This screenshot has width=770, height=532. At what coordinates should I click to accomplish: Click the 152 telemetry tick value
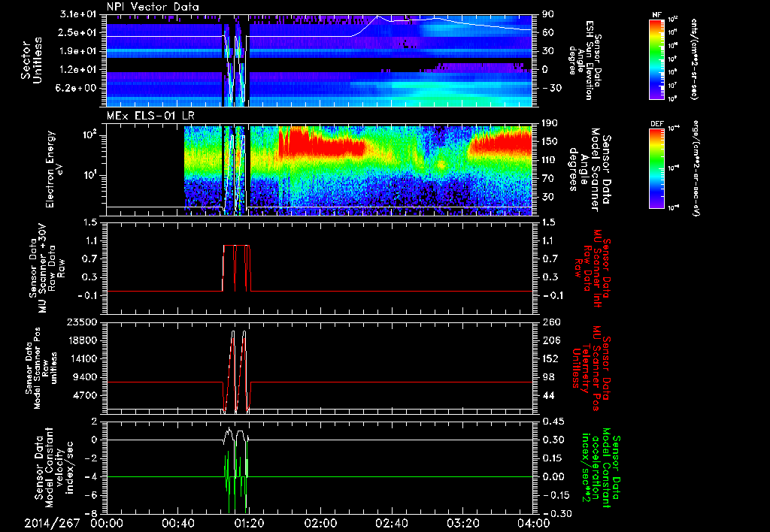550,358
